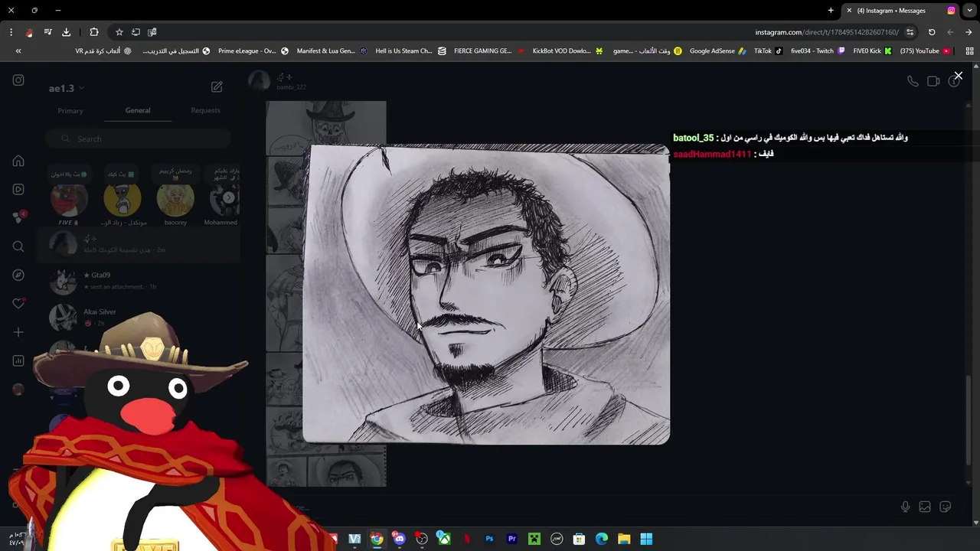Expand the bookmarks overflow chevron
The width and height of the screenshot is (980, 551).
(x=18, y=51)
